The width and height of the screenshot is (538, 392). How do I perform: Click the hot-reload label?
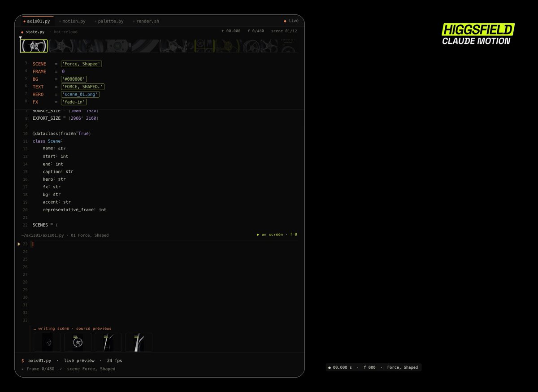pyautogui.click(x=66, y=32)
